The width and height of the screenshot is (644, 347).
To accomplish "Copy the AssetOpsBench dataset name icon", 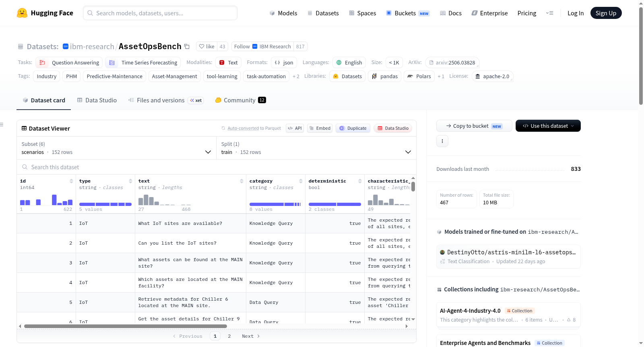I will pyautogui.click(x=187, y=46).
